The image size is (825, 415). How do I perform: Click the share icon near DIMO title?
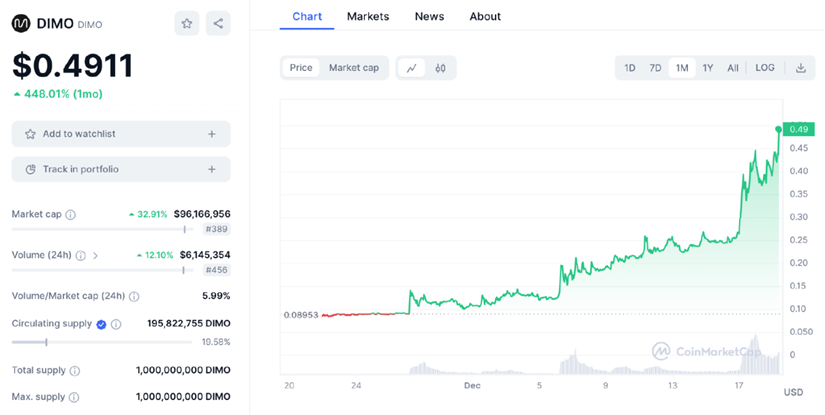tap(218, 23)
